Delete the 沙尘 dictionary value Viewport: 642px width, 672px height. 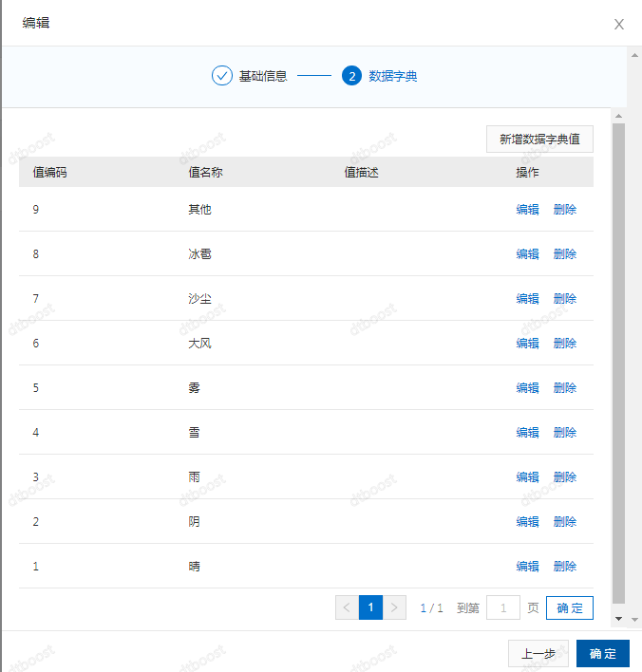click(564, 299)
